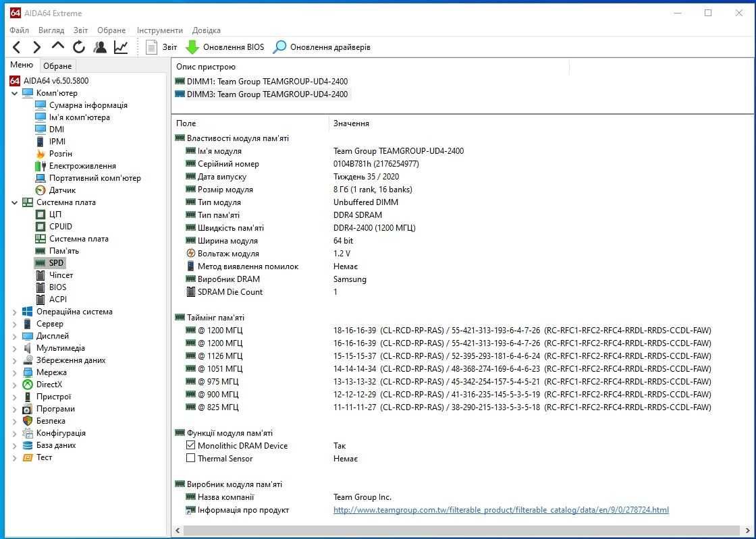Image resolution: width=756 pixels, height=539 pixels.
Task: Select DIMM1: Team Group TEAMGROUP-UD4-2400 device
Action: click(261, 82)
